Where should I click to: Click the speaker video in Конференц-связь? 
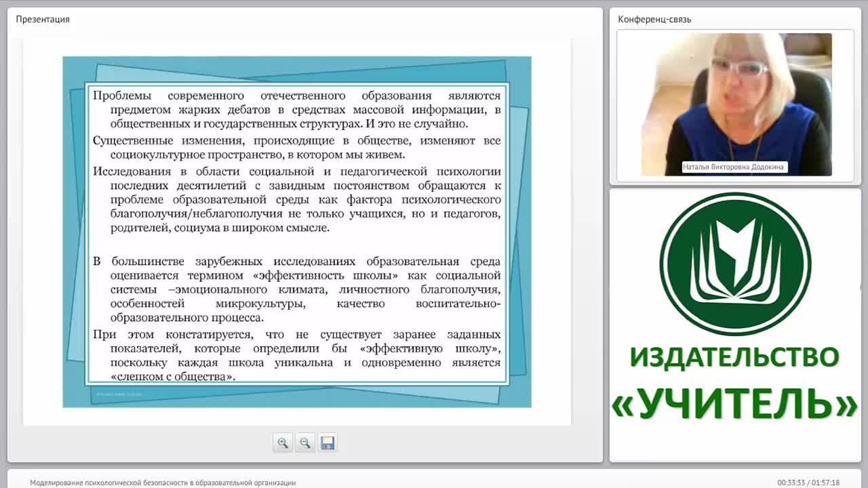[x=736, y=104]
